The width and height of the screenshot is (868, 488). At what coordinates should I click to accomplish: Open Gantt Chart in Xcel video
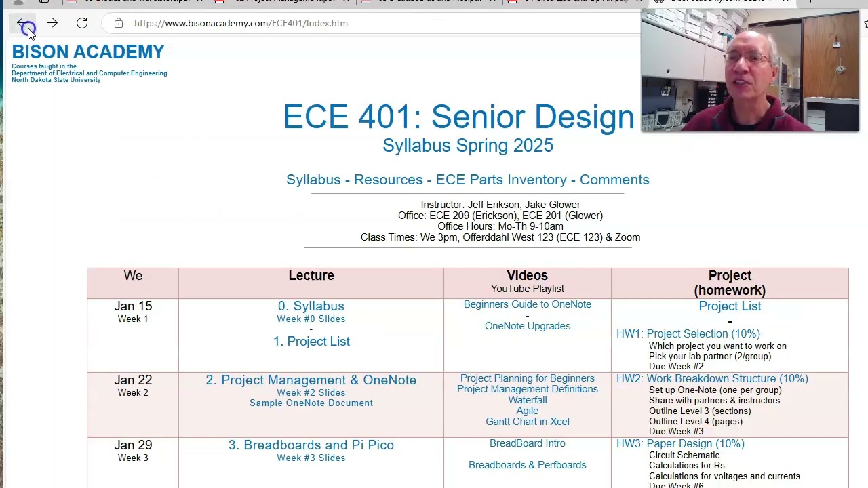click(528, 422)
